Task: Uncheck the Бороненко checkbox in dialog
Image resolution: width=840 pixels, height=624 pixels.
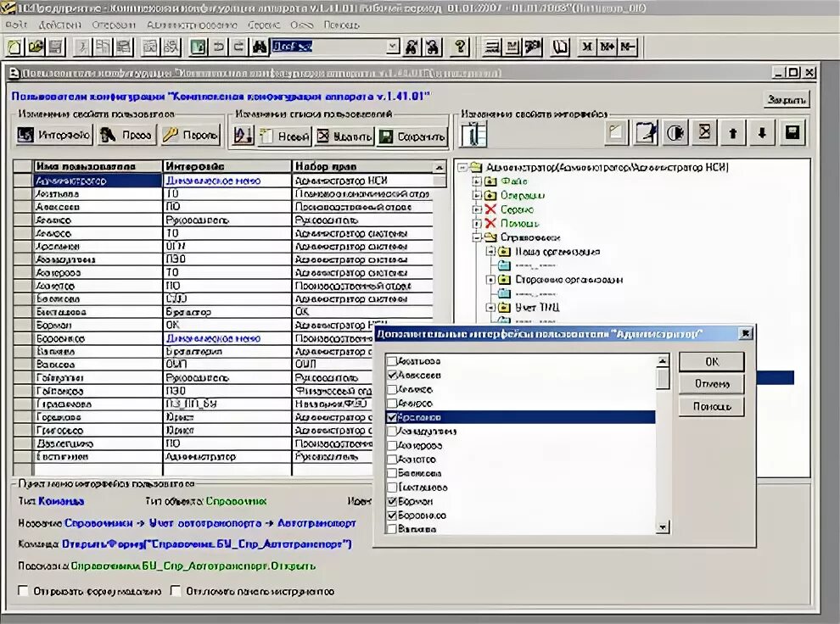Action: [x=392, y=515]
